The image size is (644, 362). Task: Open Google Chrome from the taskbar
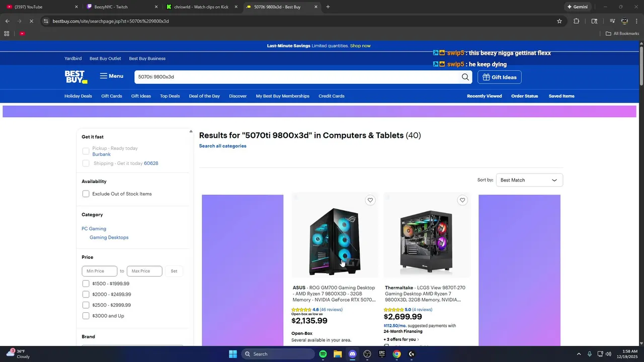pyautogui.click(x=396, y=354)
